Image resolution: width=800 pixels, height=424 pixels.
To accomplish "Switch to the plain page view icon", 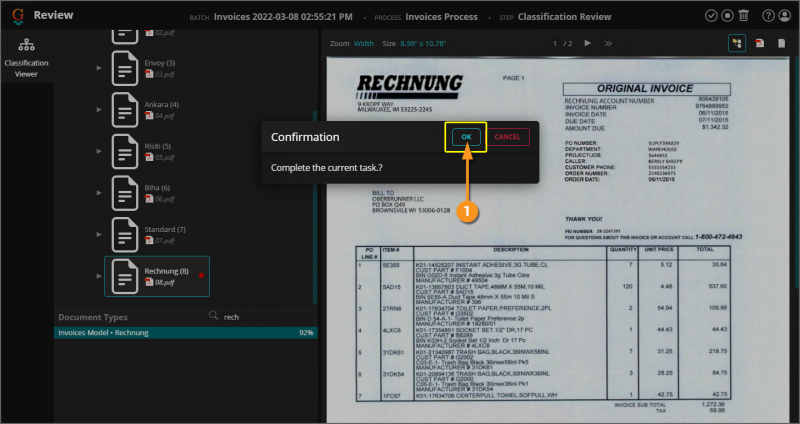I will pos(781,43).
